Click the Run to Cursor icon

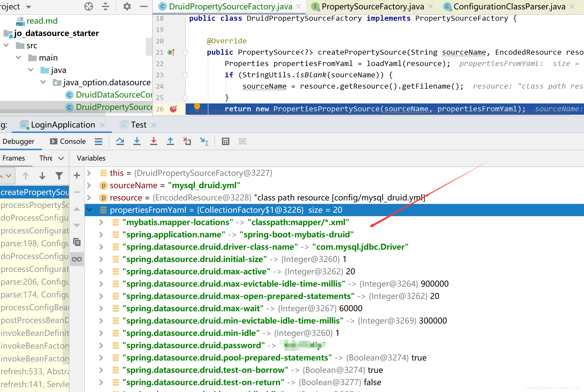pyautogui.click(x=204, y=141)
